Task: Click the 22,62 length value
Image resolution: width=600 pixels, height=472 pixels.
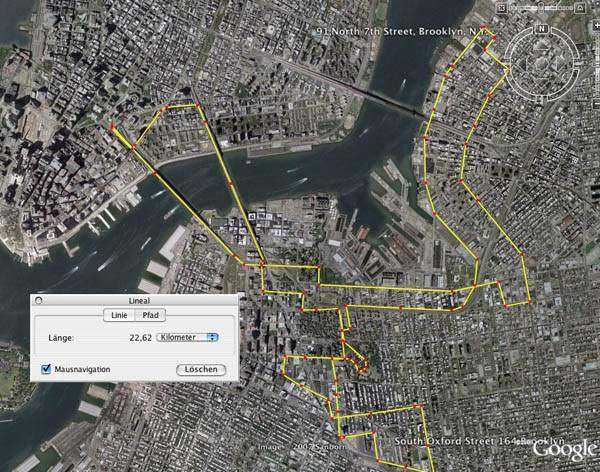Action: click(140, 338)
